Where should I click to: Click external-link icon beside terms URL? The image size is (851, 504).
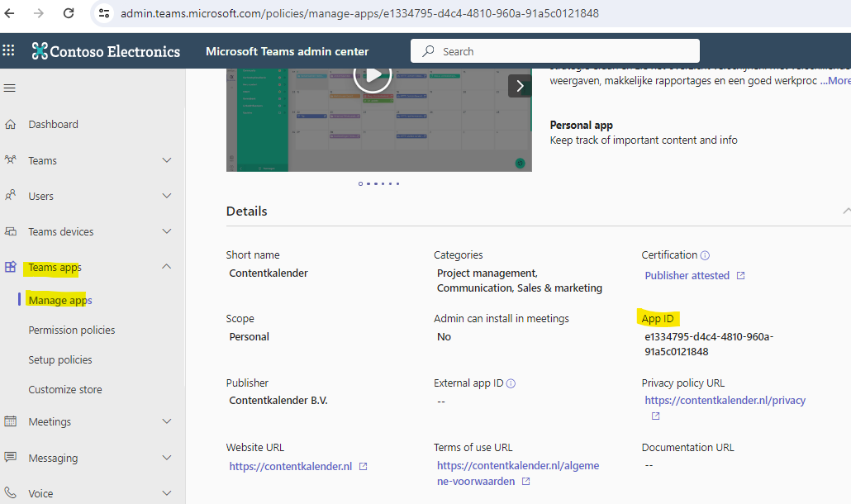(525, 481)
